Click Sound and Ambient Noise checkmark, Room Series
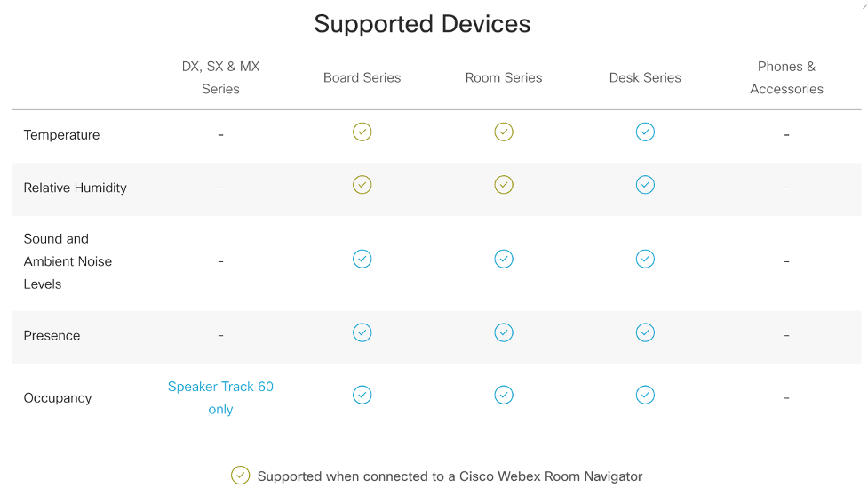 [504, 259]
